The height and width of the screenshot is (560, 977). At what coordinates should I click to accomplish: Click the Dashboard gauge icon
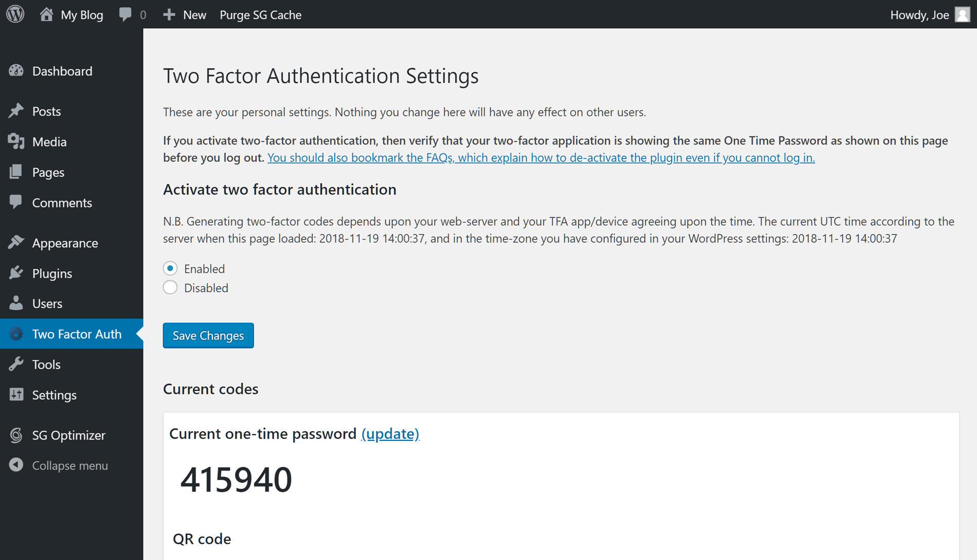pyautogui.click(x=16, y=71)
